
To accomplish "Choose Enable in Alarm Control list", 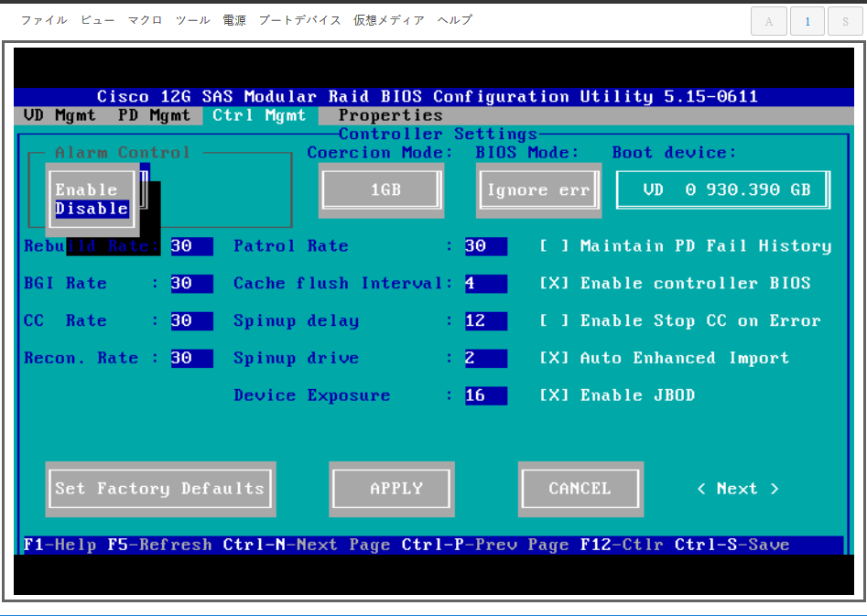I will click(x=86, y=189).
